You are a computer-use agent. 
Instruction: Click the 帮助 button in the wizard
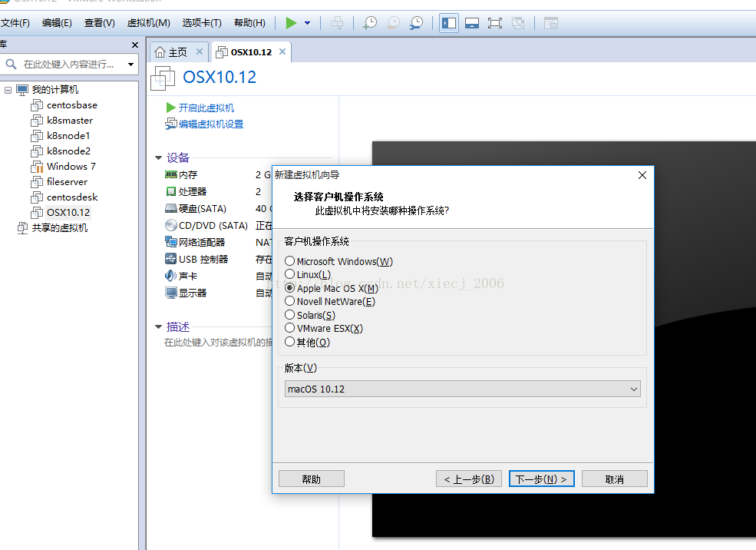point(312,479)
